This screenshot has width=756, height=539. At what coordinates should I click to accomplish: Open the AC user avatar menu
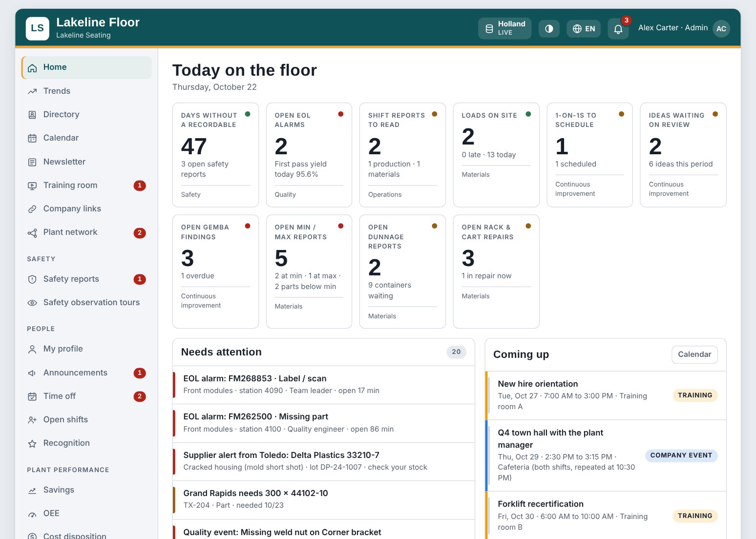(721, 29)
